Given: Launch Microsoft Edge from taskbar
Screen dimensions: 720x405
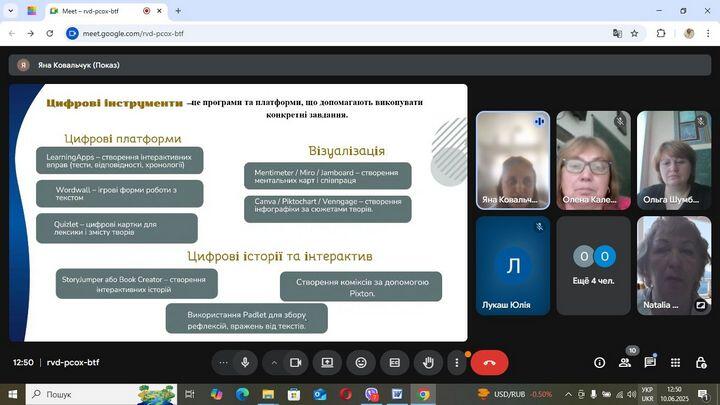Looking at the screenshot, I should pos(242,394).
